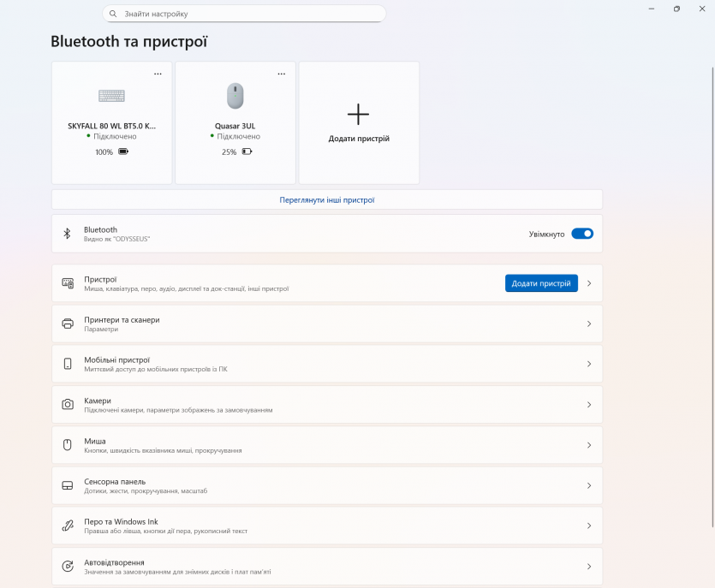Click the Printers and scanners icon
The height and width of the screenshot is (588, 715).
pos(68,324)
